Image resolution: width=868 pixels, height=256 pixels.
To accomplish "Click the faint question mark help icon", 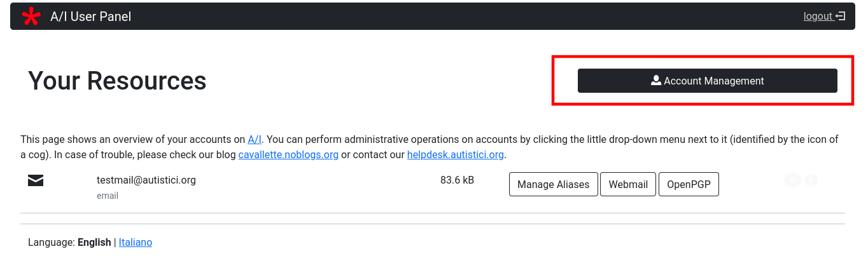I will pos(811,180).
